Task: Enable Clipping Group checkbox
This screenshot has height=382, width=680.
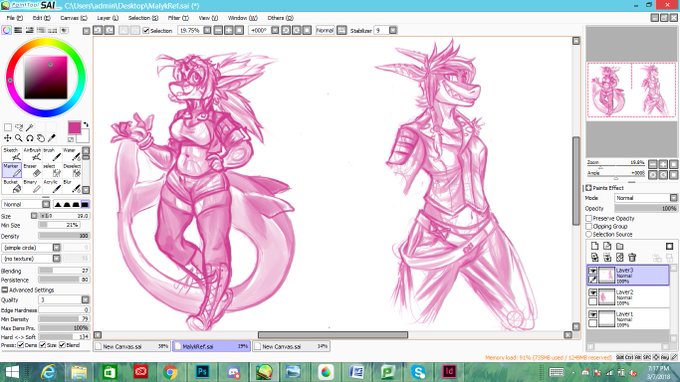Action: pos(589,226)
